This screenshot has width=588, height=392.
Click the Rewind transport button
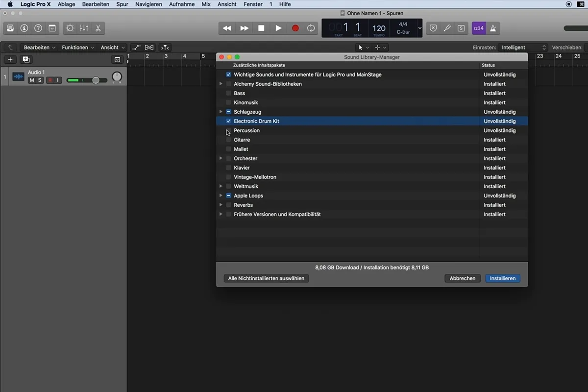(227, 28)
